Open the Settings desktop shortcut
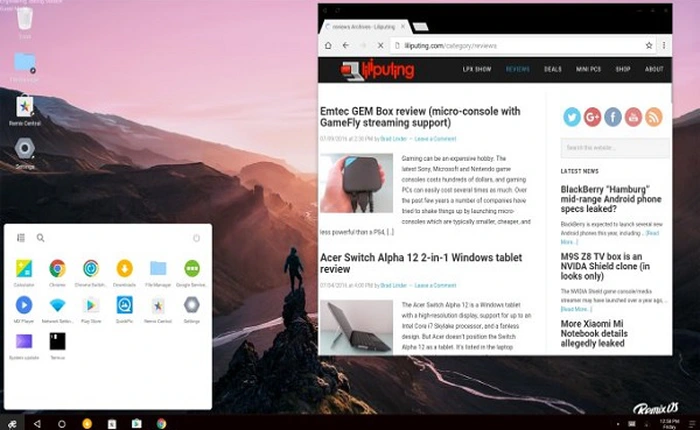700x430 pixels. [x=25, y=149]
